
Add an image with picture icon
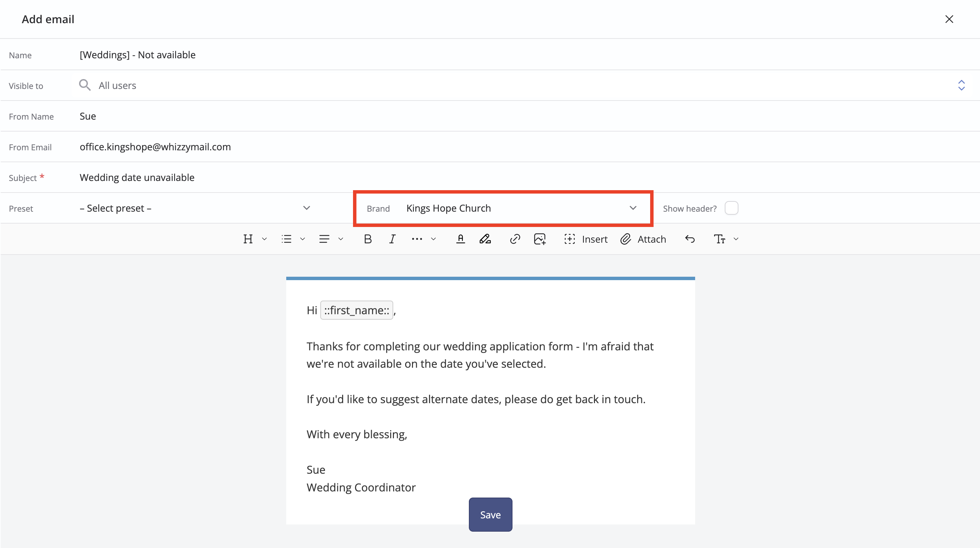[x=540, y=239]
